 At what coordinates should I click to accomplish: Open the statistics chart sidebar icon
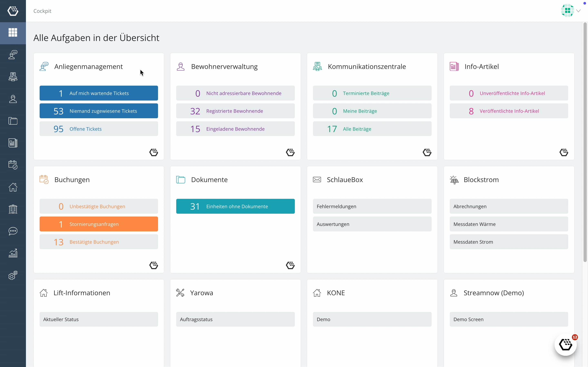click(13, 253)
